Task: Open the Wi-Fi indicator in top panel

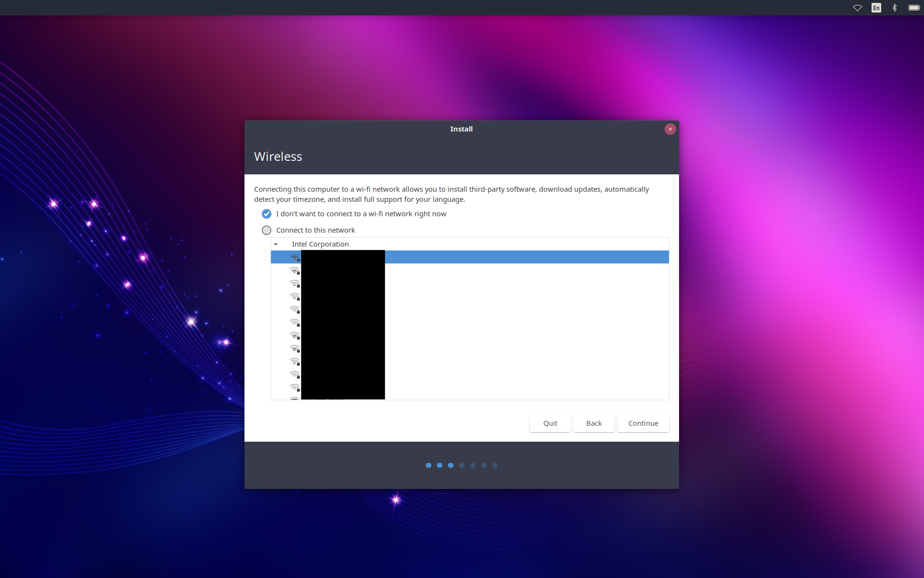Action: click(857, 8)
